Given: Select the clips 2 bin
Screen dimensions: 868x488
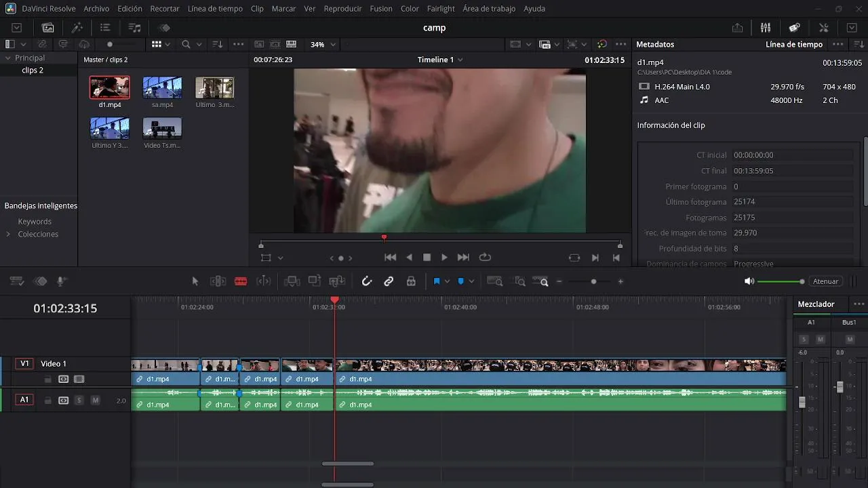Looking at the screenshot, I should point(33,70).
